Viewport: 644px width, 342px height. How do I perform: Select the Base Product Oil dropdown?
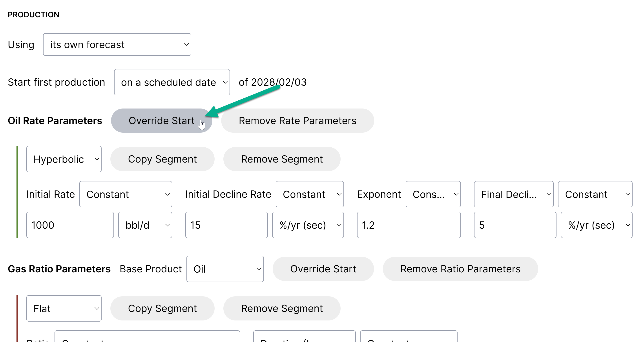(x=225, y=269)
